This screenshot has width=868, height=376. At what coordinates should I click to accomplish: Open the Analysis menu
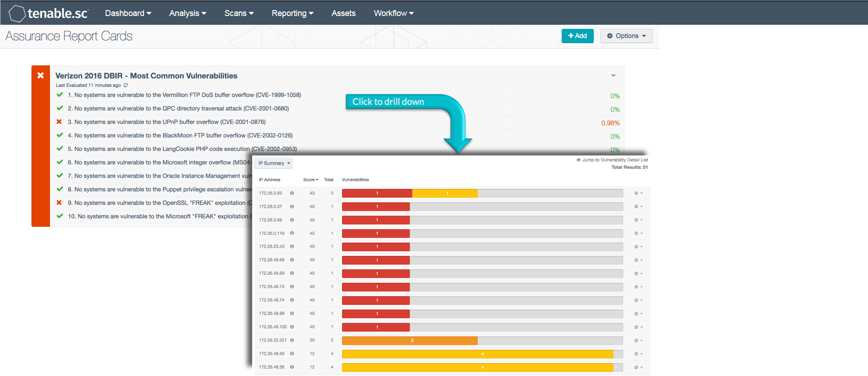click(187, 13)
